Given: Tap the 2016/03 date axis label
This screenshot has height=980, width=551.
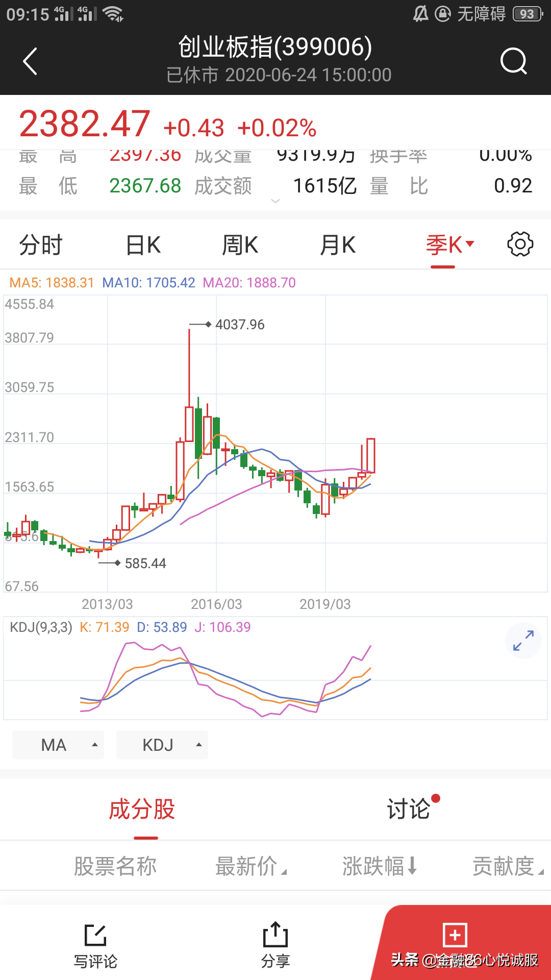Looking at the screenshot, I should pos(216,604).
